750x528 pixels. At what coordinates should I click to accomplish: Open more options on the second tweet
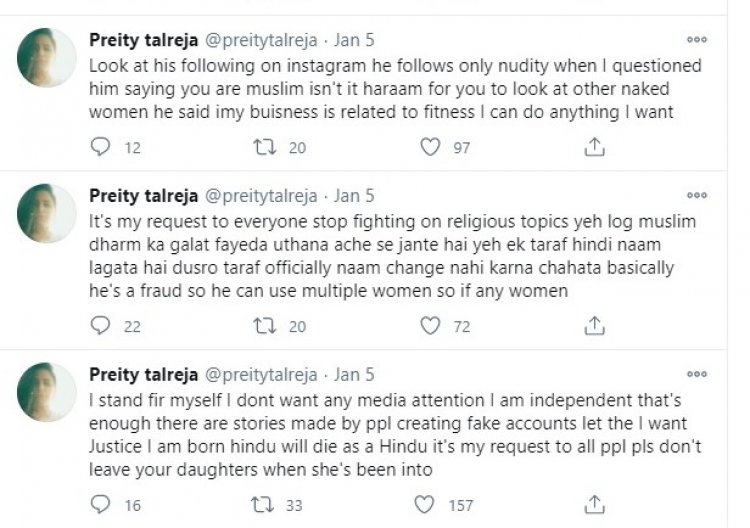point(696,195)
